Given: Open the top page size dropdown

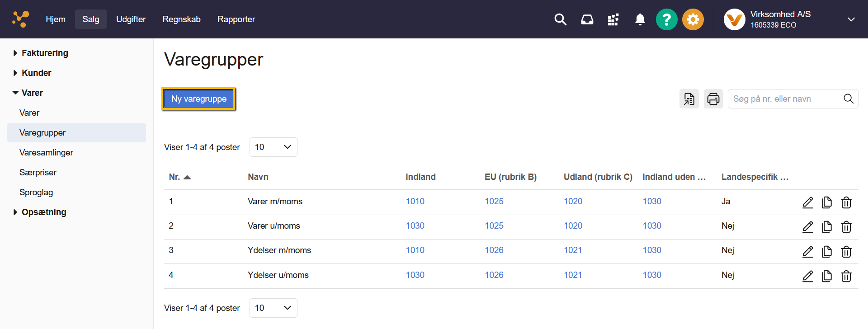Looking at the screenshot, I should coord(273,147).
